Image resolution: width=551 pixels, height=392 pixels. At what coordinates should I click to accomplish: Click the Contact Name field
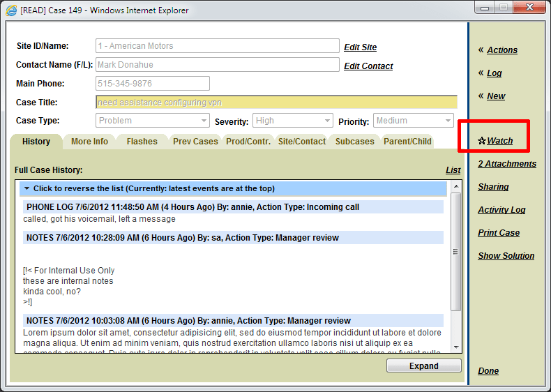click(217, 65)
